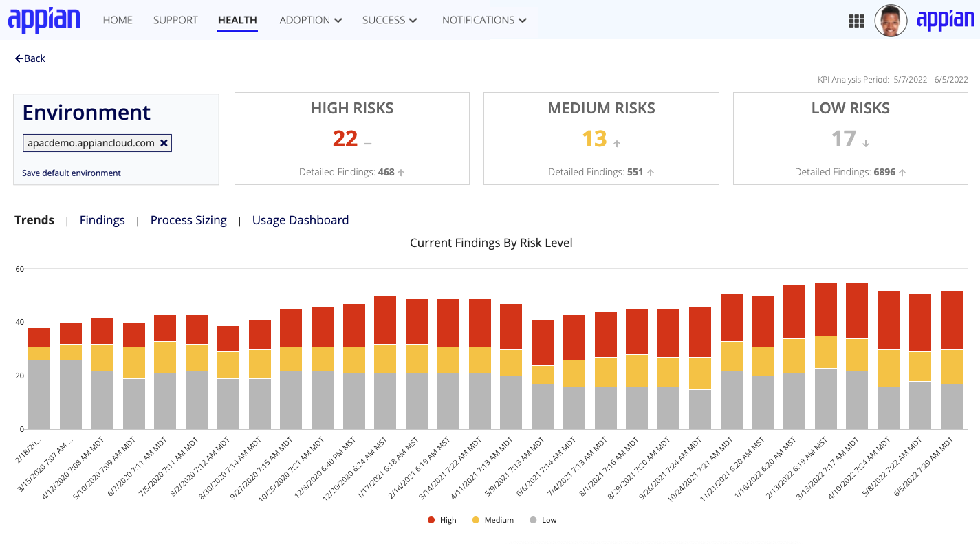The height and width of the screenshot is (544, 980).
Task: Click the up arrow next to findings 6896
Action: 902,173
